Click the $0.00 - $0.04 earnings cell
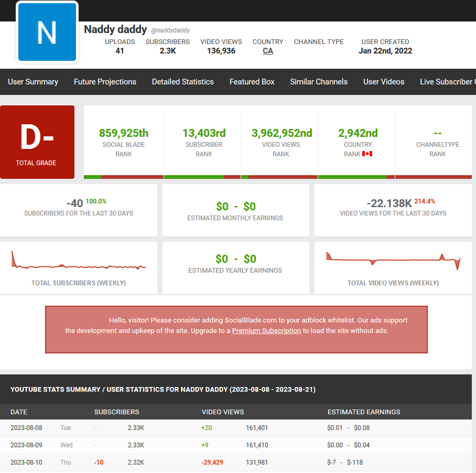Screen dimensions: 476x473 348,445
